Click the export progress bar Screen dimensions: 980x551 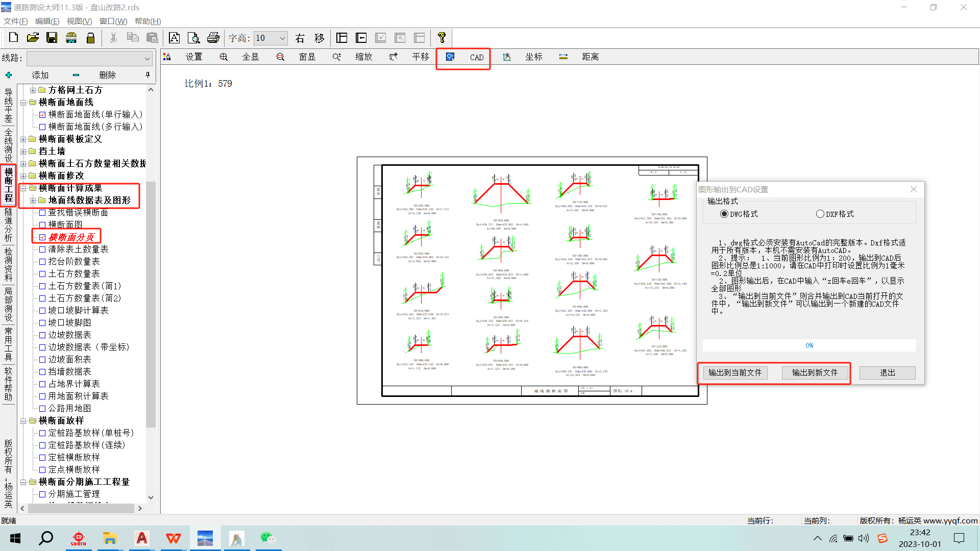(x=809, y=345)
